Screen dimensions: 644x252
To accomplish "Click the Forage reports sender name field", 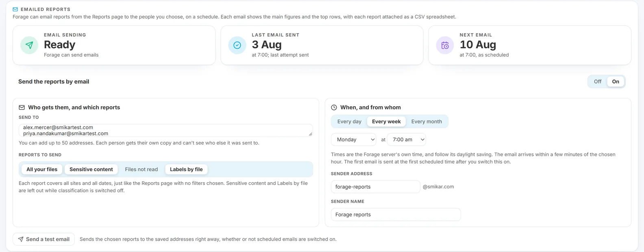I will (396, 215).
